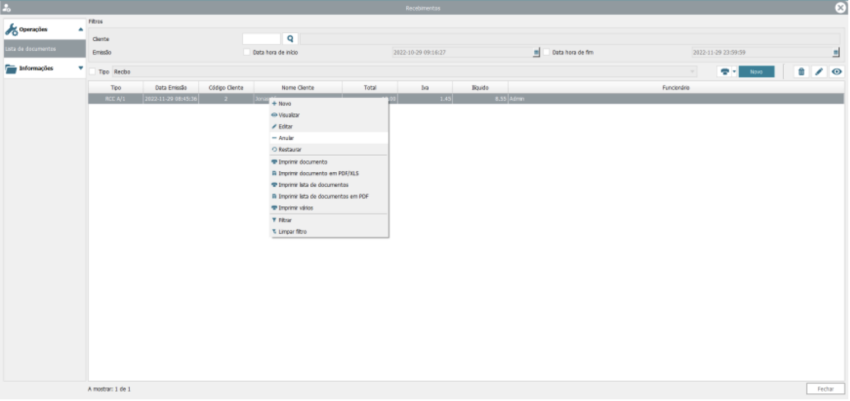Click the eye view icon in toolbar
Viewport: 850px width, 401px height.
[x=836, y=72]
